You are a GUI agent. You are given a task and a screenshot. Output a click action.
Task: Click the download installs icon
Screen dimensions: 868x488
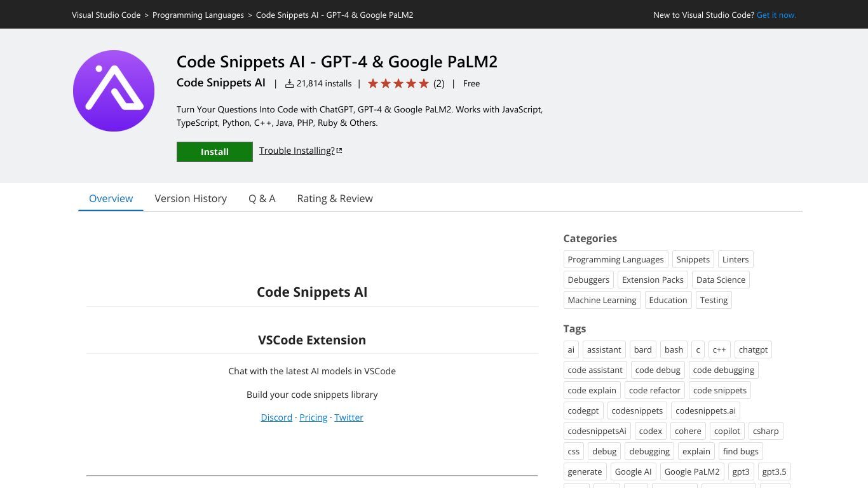pos(289,83)
